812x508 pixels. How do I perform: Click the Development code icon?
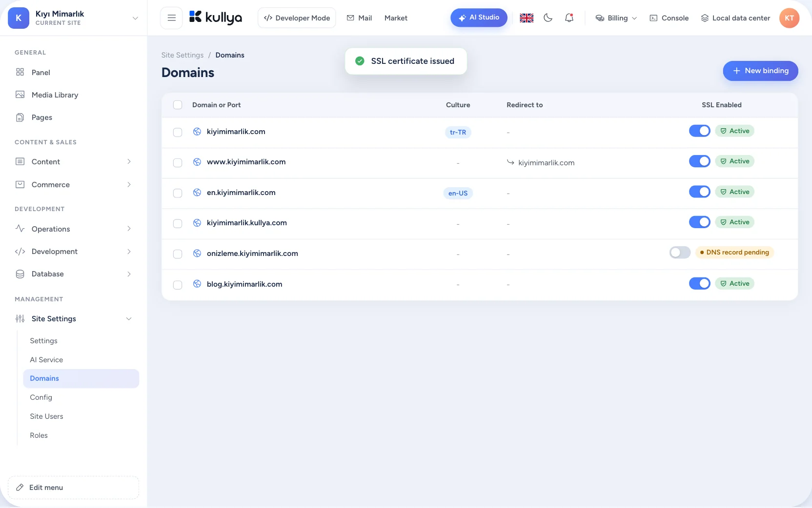[x=20, y=251]
